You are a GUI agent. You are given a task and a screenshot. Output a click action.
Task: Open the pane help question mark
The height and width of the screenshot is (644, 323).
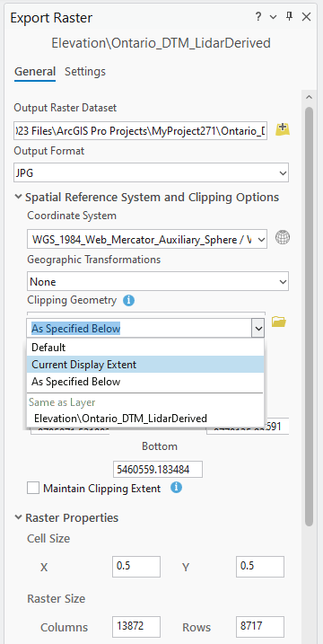click(258, 17)
